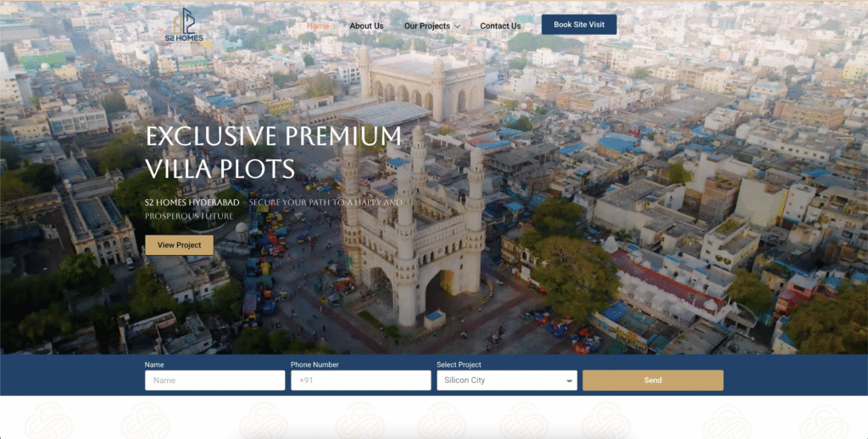Click the Select Project field label

pyautogui.click(x=459, y=364)
